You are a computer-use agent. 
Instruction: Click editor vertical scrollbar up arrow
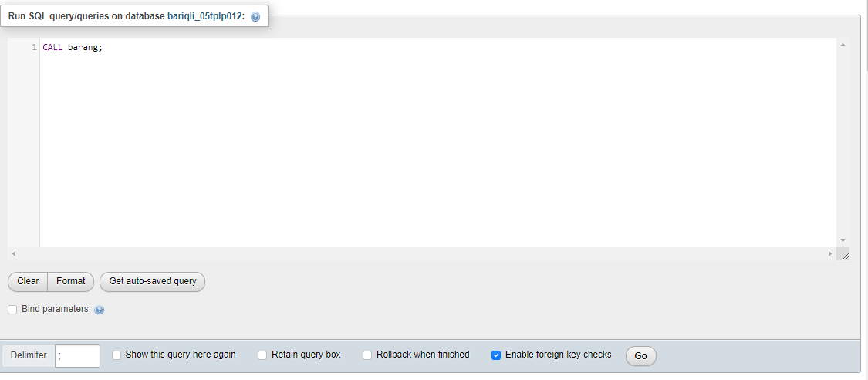coord(843,45)
